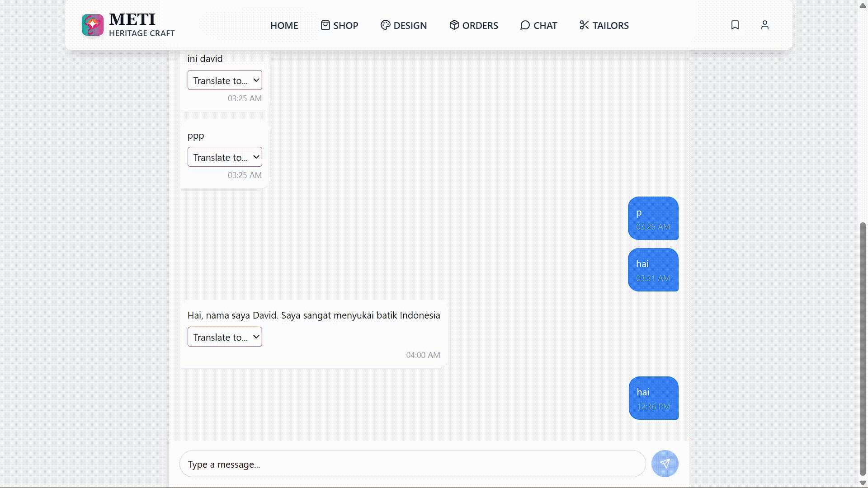Click the bookmark icon in header
This screenshot has height=488, width=868.
coord(735,25)
